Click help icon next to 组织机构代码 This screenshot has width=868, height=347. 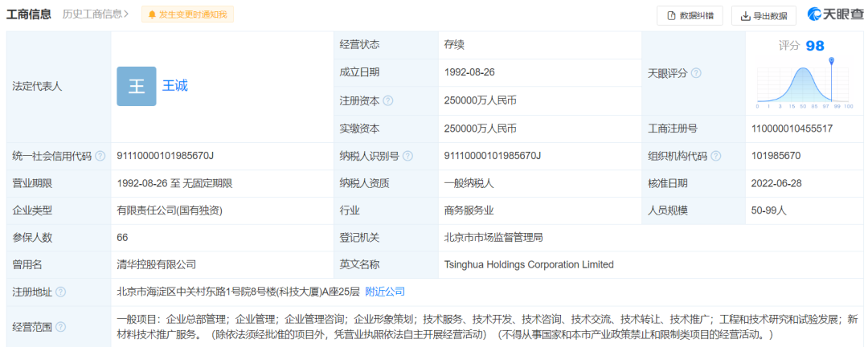pyautogui.click(x=716, y=156)
